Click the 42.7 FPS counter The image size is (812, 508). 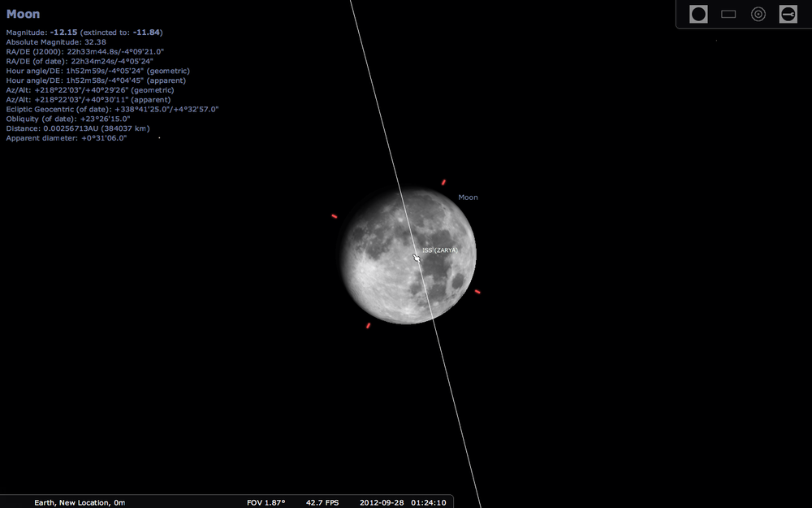pyautogui.click(x=322, y=502)
